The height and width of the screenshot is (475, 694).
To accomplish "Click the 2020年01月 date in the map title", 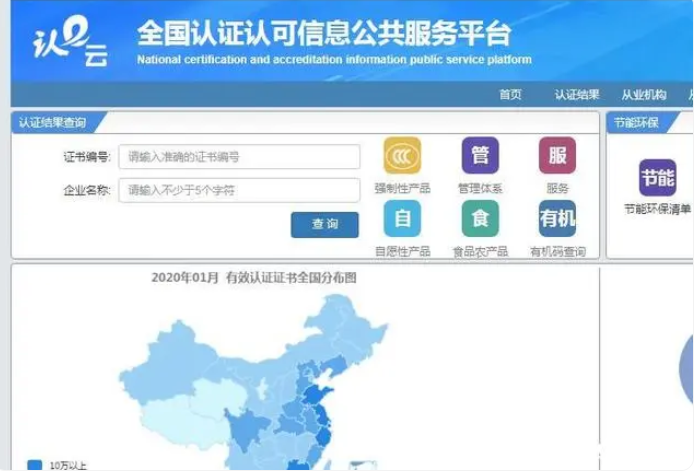I will click(185, 278).
